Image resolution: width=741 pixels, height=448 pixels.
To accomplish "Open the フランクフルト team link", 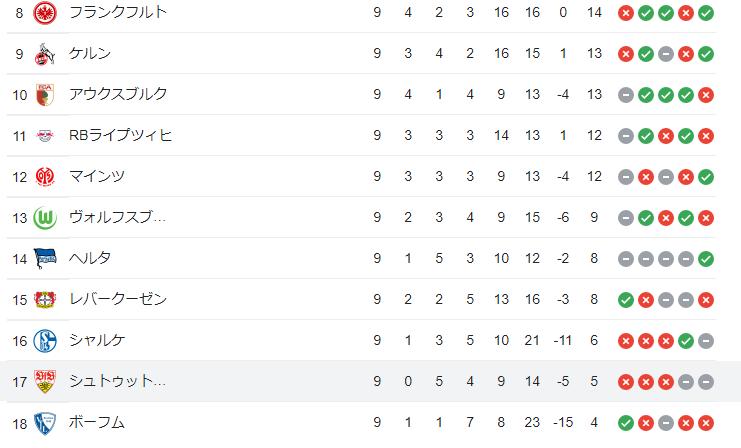I will click(118, 13).
